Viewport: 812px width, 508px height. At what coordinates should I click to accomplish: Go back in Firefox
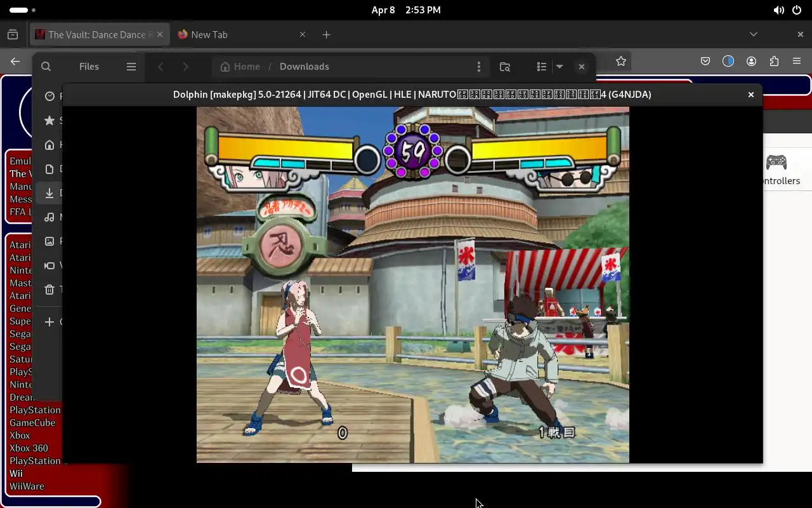15,61
